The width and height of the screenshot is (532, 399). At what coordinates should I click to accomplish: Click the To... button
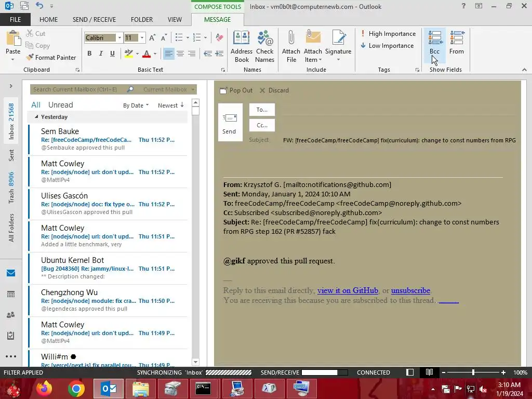point(262,110)
